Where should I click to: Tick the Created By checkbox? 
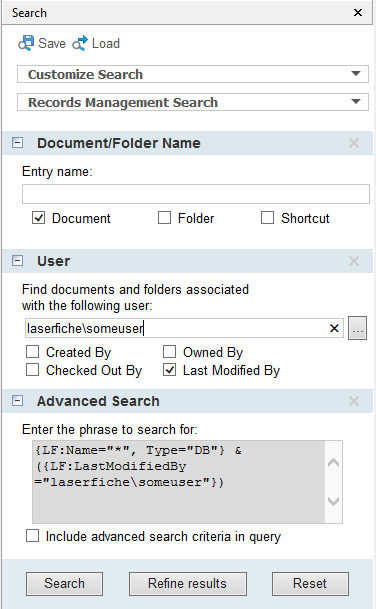click(x=32, y=351)
